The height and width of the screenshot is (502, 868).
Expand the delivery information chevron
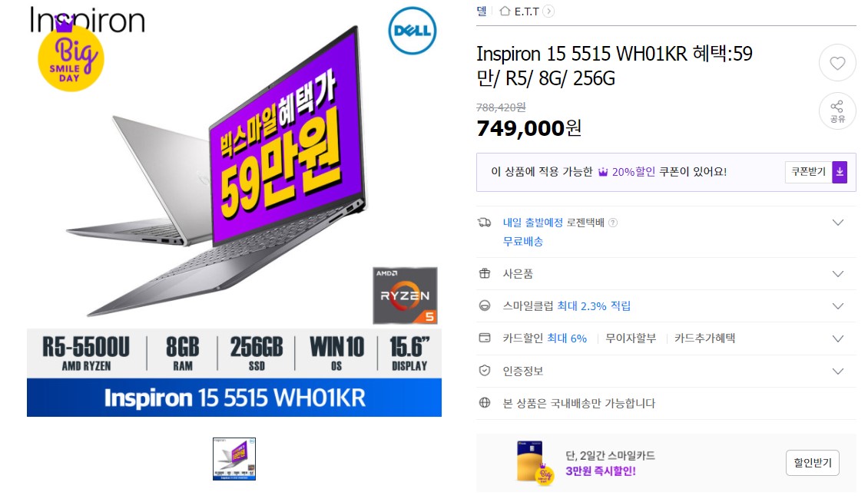point(838,223)
